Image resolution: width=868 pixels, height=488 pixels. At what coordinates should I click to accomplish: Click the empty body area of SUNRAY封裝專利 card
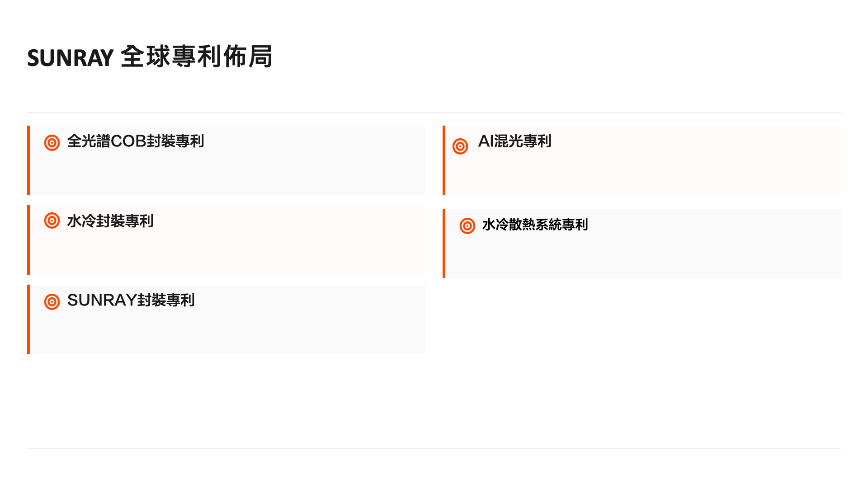(226, 333)
